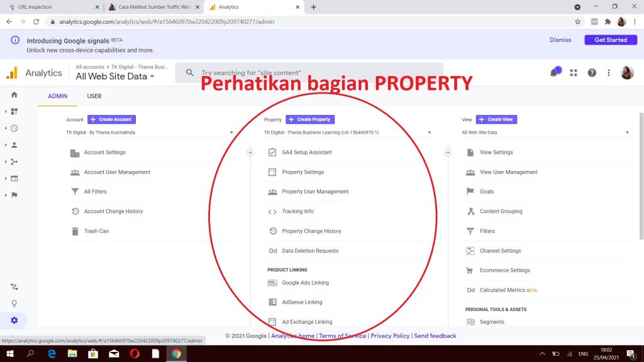The image size is (644, 362).
Task: Expand Audience section arrow in sidebar
Action: coord(6,145)
